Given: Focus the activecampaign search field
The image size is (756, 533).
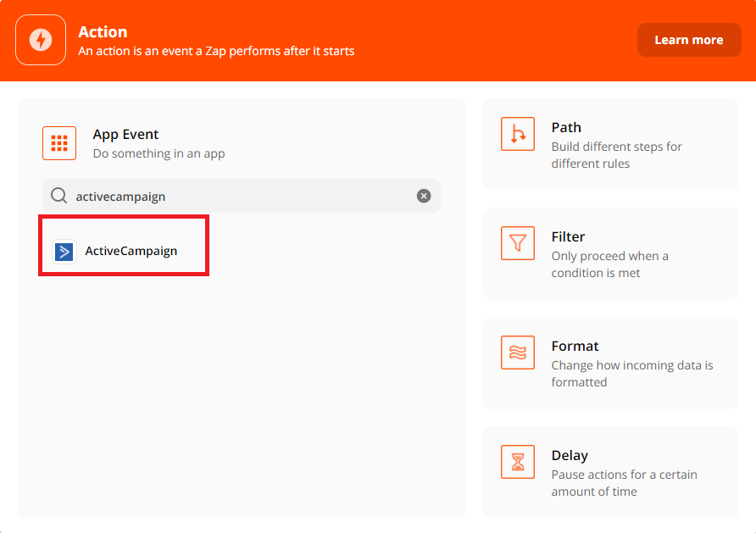Looking at the screenshot, I should 242,196.
